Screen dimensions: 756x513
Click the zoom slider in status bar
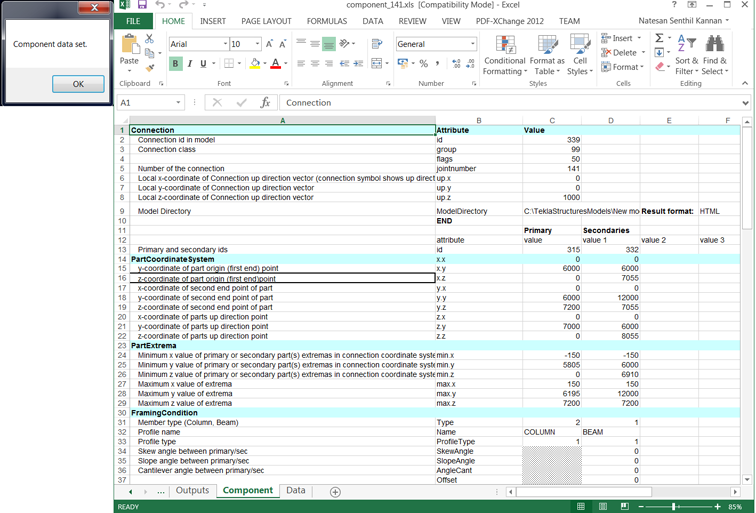point(674,507)
